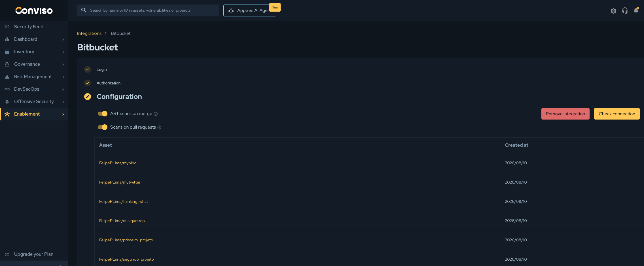Click the Dashboard bar chart icon
The width and height of the screenshot is (644, 266).
(7, 39)
